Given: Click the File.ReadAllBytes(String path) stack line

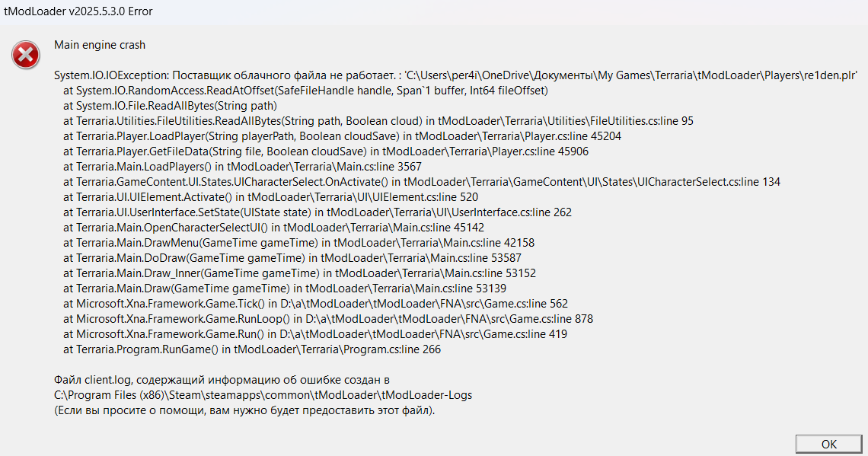Looking at the screenshot, I should 170,106.
